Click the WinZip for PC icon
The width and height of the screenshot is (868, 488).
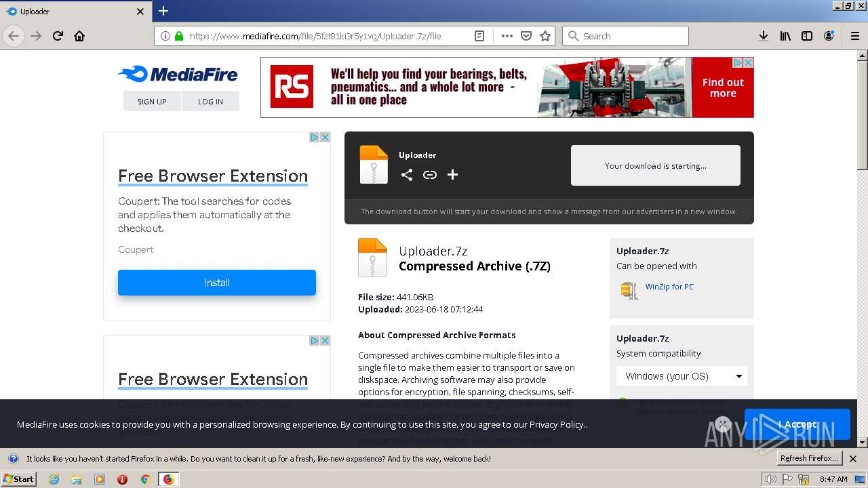(x=629, y=290)
